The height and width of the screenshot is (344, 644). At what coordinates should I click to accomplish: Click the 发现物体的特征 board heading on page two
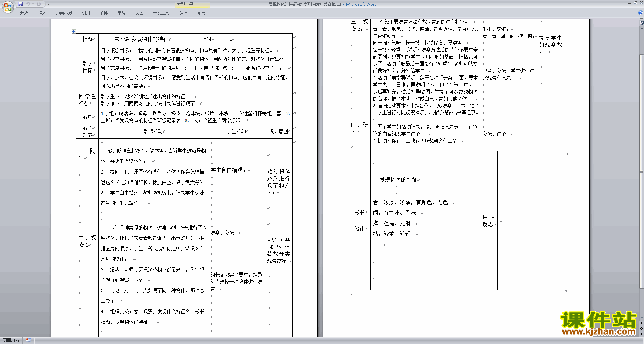[398, 180]
